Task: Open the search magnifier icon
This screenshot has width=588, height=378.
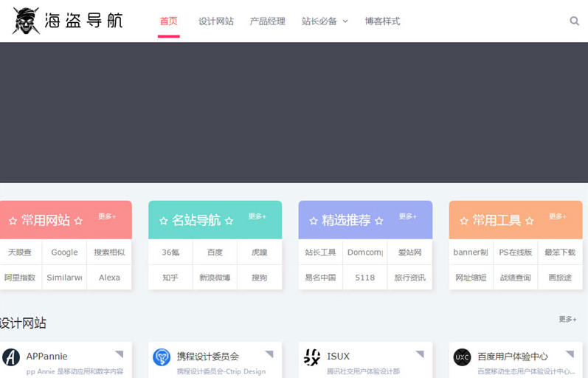Action: [574, 21]
